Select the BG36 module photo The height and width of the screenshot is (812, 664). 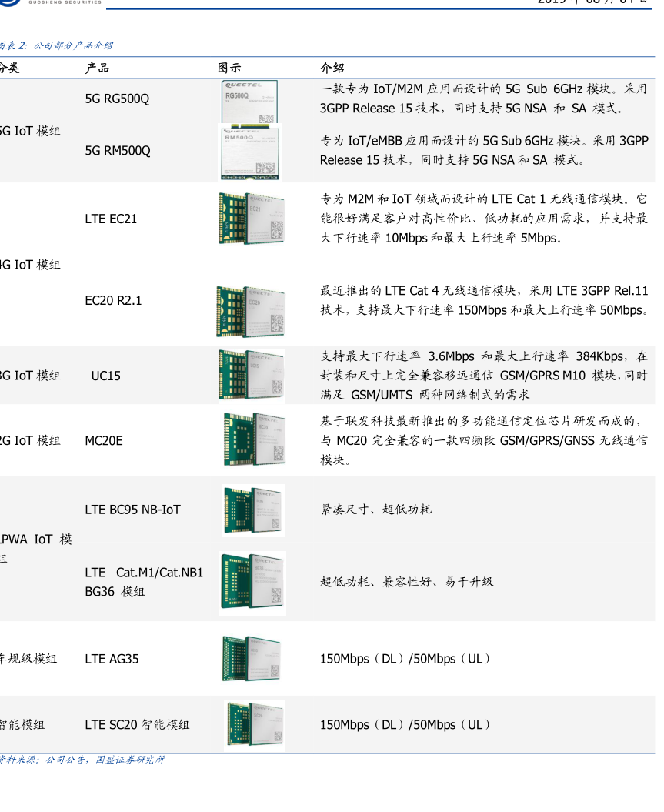[252, 583]
